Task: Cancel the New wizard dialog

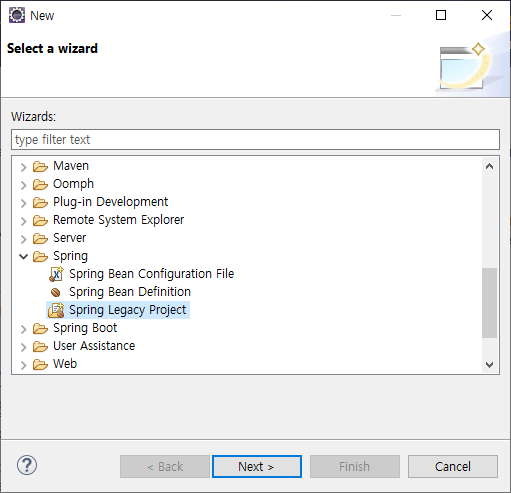Action: point(453,466)
